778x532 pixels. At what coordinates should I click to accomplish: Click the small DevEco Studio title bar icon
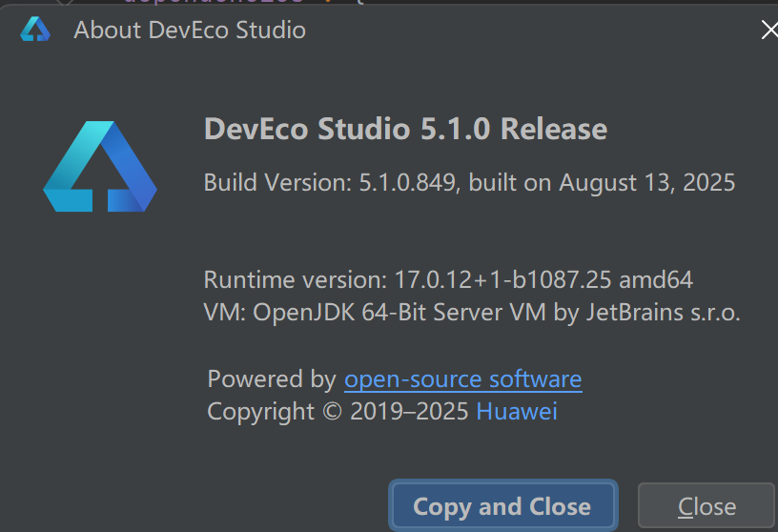(x=35, y=30)
